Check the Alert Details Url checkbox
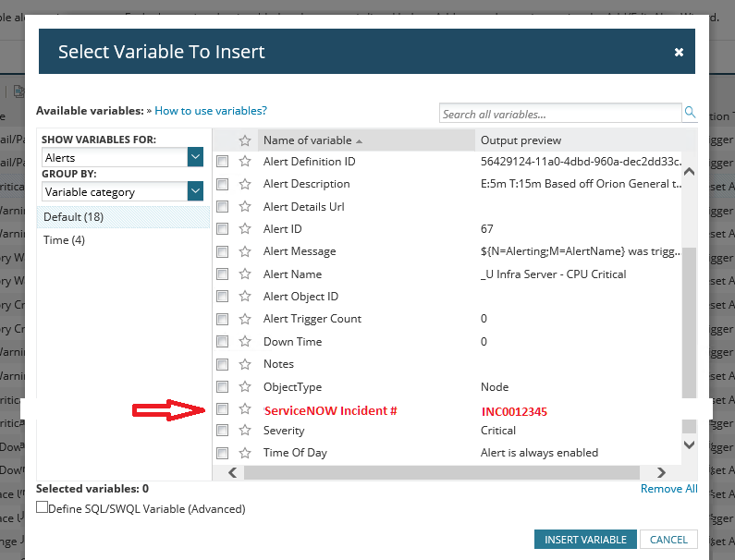 222,207
